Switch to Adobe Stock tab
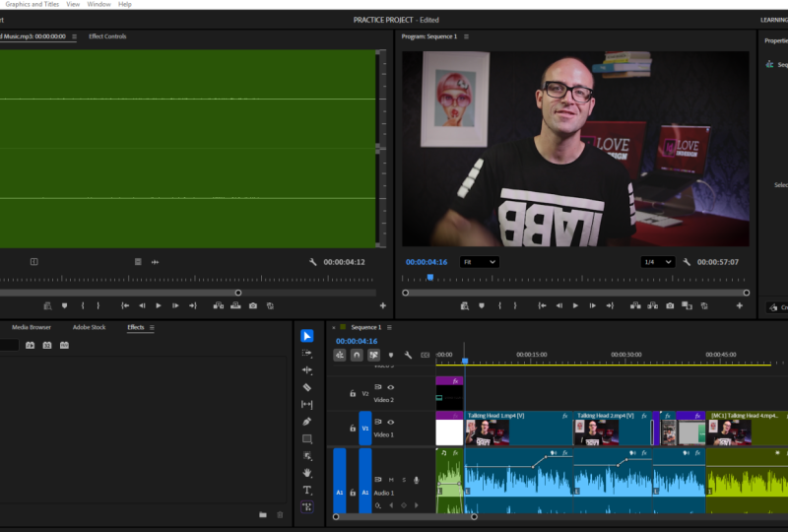This screenshot has height=532, width=788. tap(89, 327)
